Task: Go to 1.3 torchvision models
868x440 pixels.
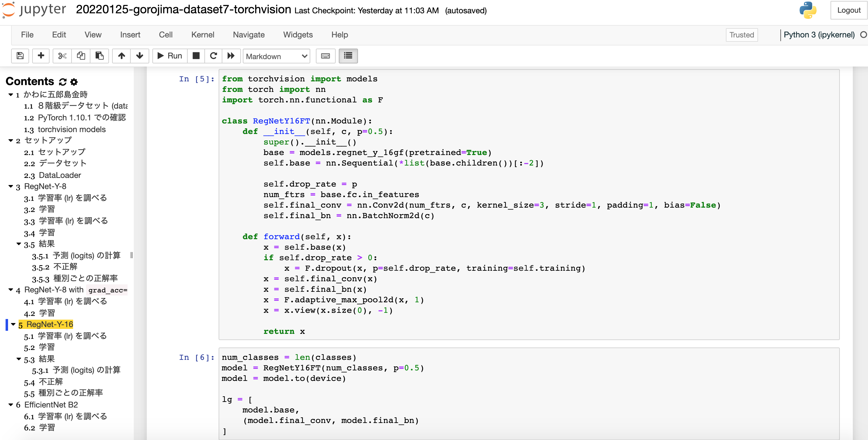Action: click(65, 129)
